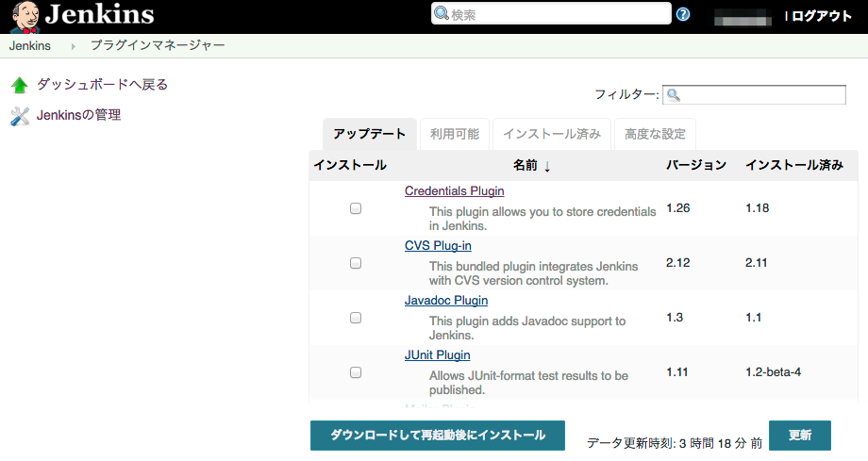
Task: Focus the top 検索 search field
Action: 551,13
